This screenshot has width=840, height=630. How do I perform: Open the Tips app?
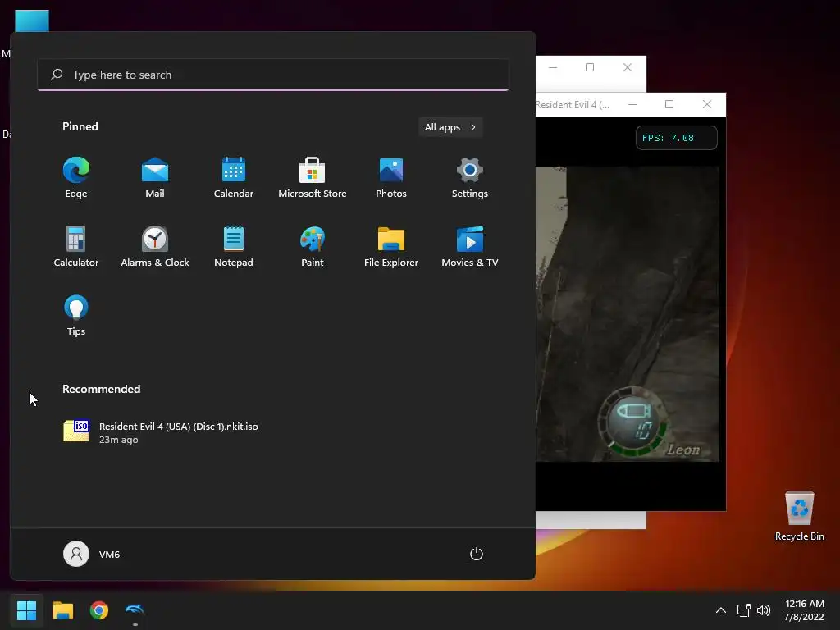76,316
